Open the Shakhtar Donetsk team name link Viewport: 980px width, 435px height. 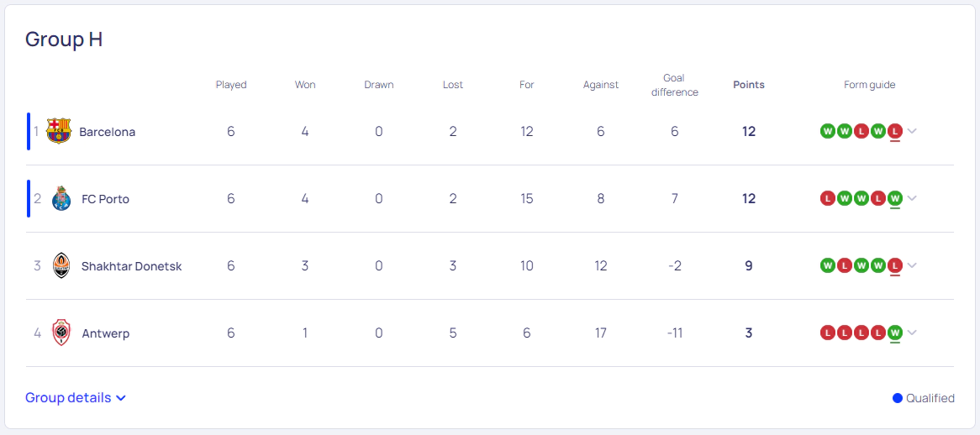[x=131, y=266]
